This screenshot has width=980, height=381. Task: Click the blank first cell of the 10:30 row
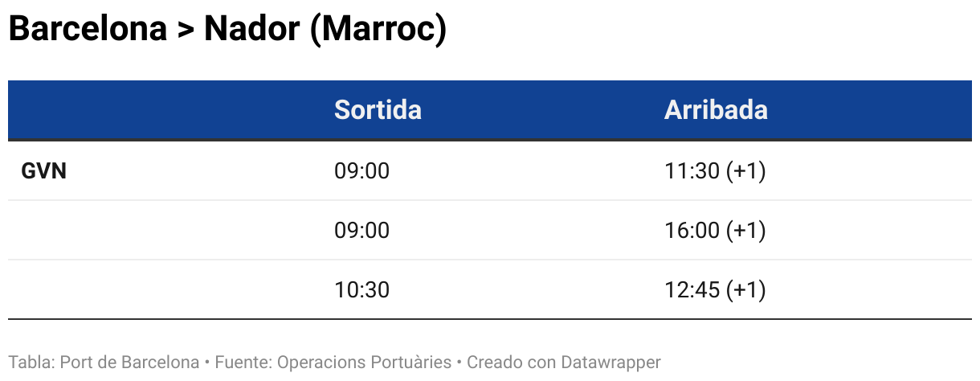[x=161, y=289]
